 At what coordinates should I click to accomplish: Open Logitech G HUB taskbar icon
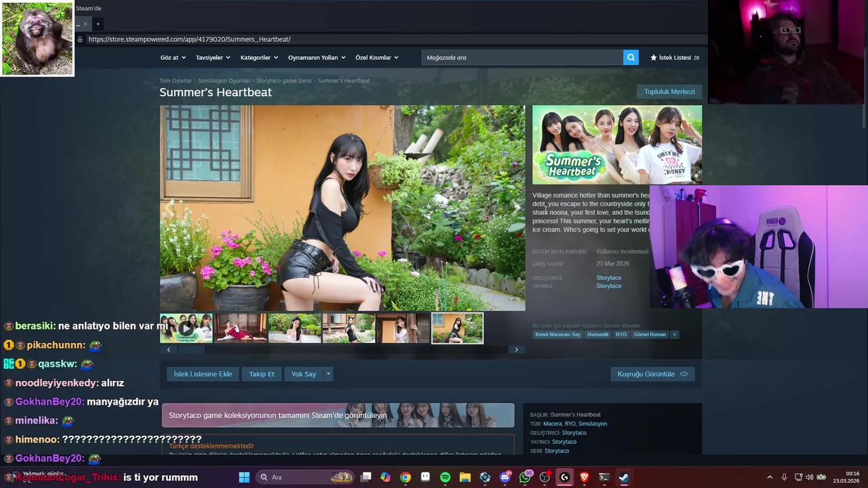[564, 477]
